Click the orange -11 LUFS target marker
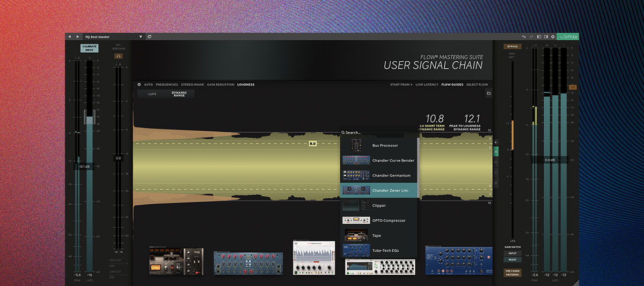Screen dimensions: 644x286 (573, 87)
